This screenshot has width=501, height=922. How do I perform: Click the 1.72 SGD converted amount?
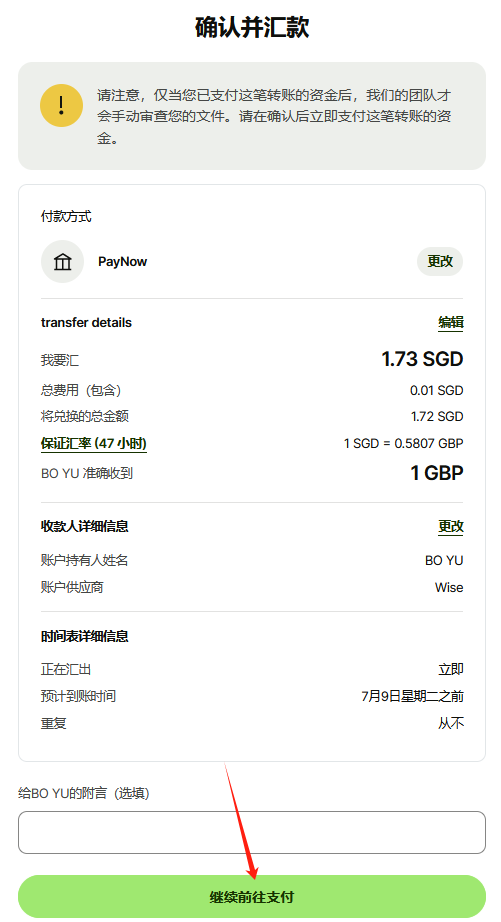point(437,416)
